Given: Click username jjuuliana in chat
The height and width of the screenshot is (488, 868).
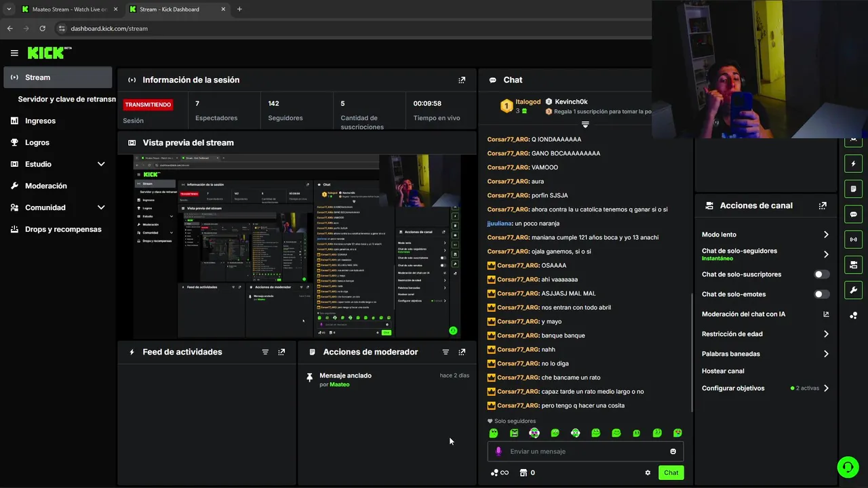Looking at the screenshot, I should click(500, 224).
